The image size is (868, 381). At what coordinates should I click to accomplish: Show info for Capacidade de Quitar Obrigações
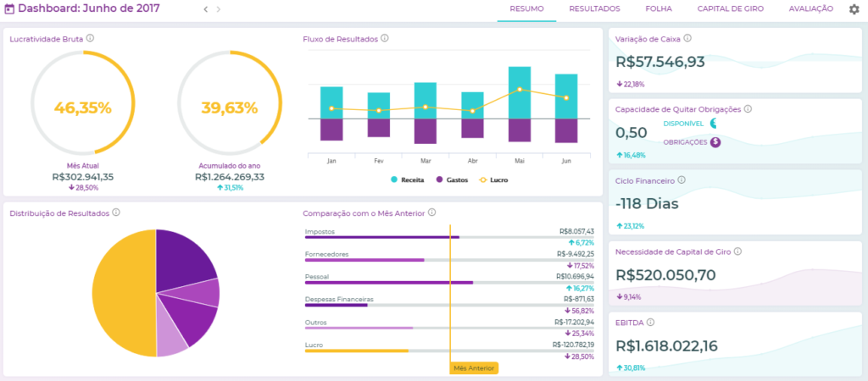(x=748, y=109)
